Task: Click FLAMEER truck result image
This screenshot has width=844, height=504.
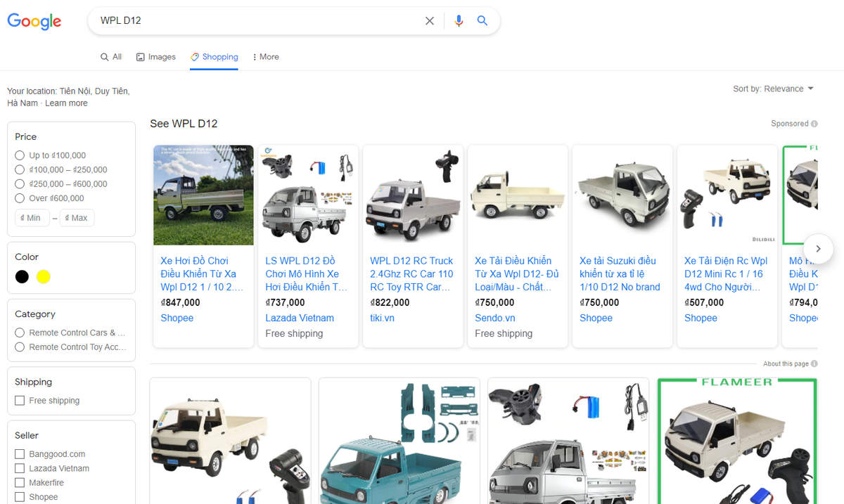Action: pos(737,441)
